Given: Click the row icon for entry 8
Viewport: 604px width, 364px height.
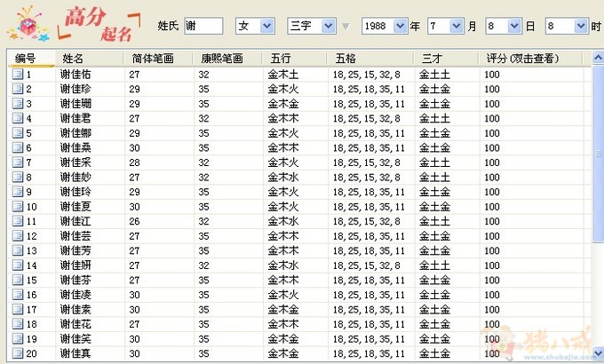Looking at the screenshot, I should click(18, 177).
